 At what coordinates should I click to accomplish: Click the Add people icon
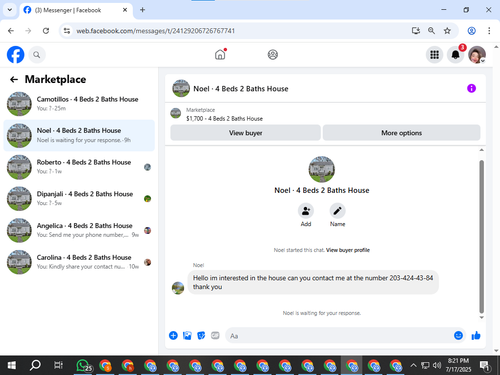[306, 211]
